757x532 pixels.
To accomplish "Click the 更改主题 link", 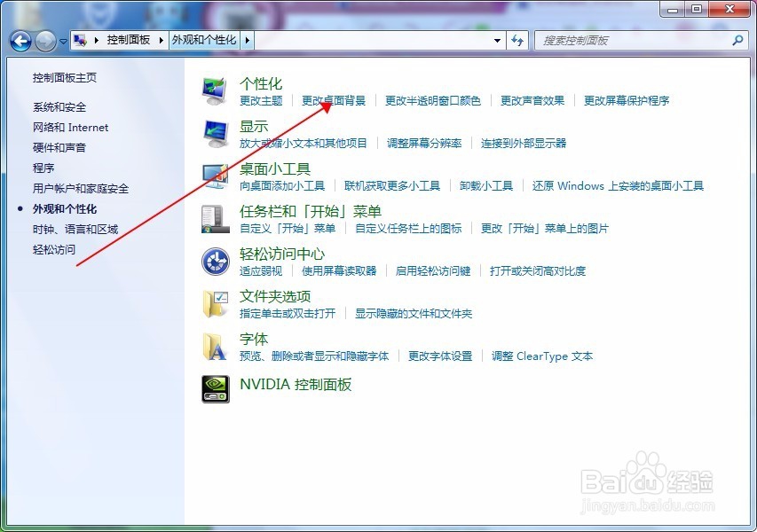I will pyautogui.click(x=261, y=100).
